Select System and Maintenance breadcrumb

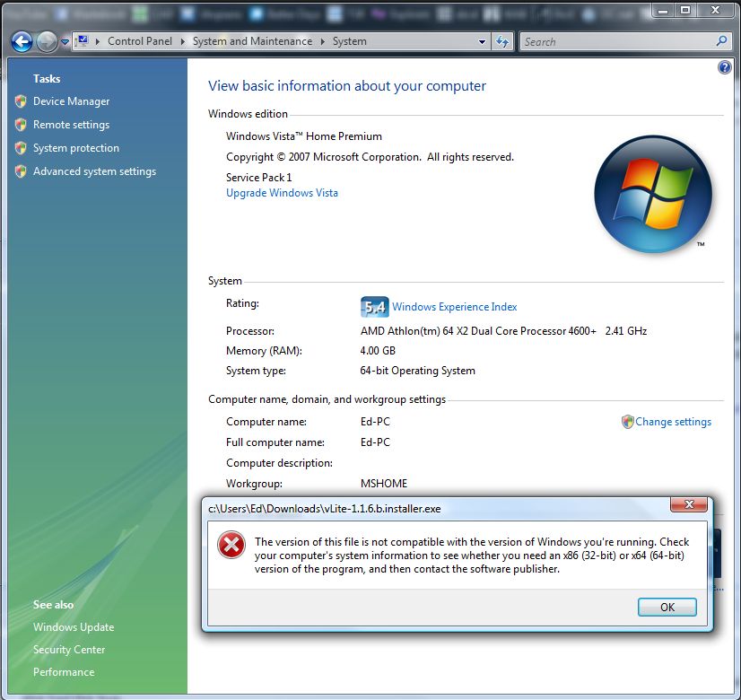[252, 41]
